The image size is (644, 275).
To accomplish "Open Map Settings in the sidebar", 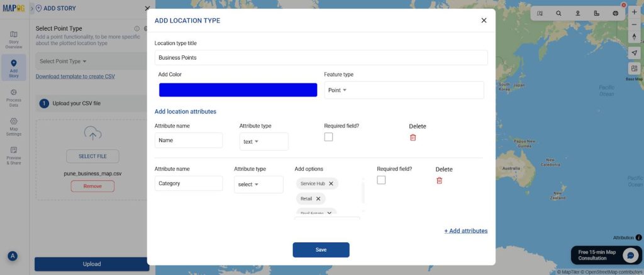I will coord(14,127).
